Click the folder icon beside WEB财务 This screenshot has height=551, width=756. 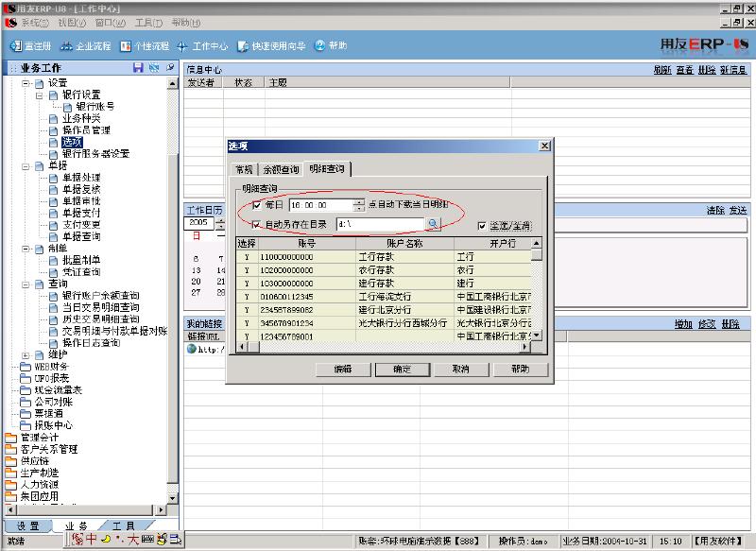point(26,367)
